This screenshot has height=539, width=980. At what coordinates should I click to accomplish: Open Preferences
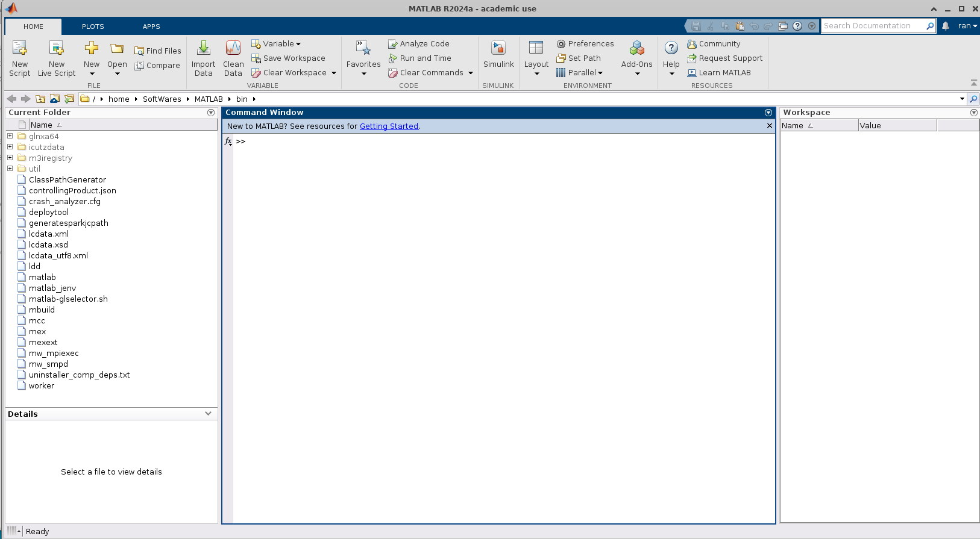coord(585,44)
